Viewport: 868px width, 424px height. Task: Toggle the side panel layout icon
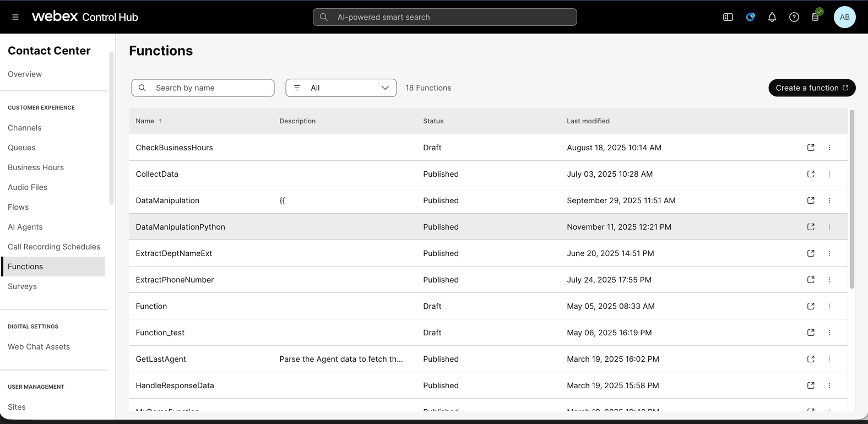[x=728, y=17]
